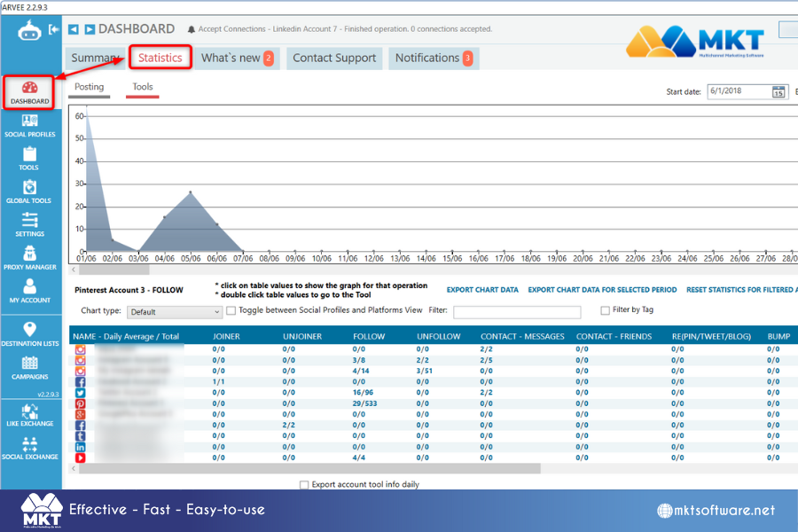Click the chart scrollbar left arrow
This screenshot has height=532, width=798.
pyautogui.click(x=74, y=270)
